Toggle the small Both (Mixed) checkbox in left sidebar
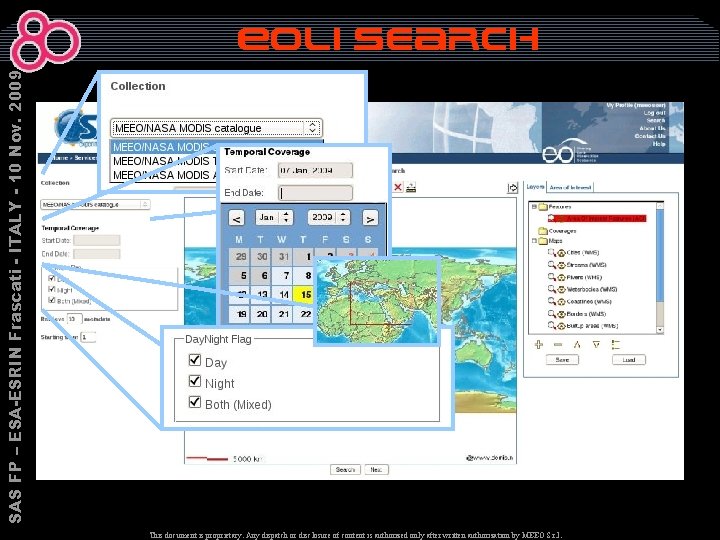720x540 pixels. click(51, 300)
